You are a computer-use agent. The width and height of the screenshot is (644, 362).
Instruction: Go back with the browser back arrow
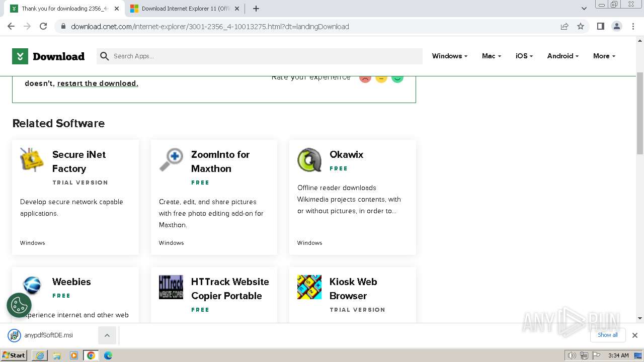click(11, 26)
